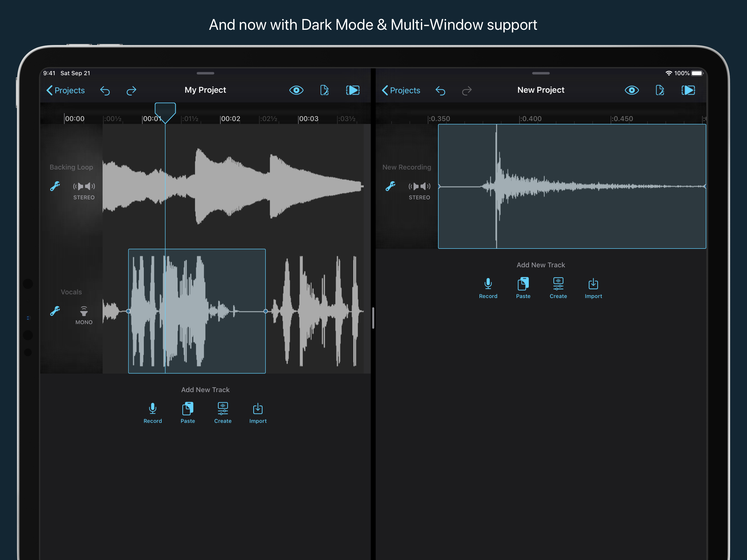Click undo arrow in My Project window

coord(105,91)
